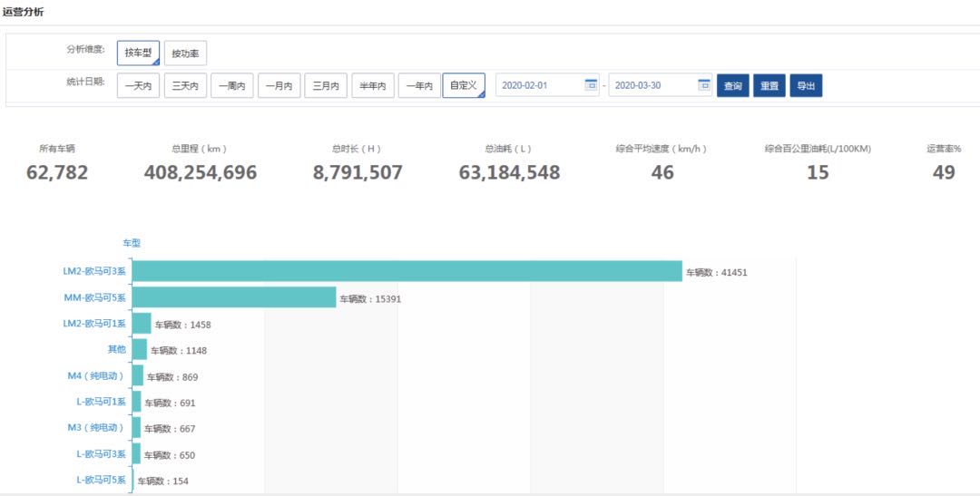Edit start date field 2020-02-01
The image size is (980, 496).
539,86
